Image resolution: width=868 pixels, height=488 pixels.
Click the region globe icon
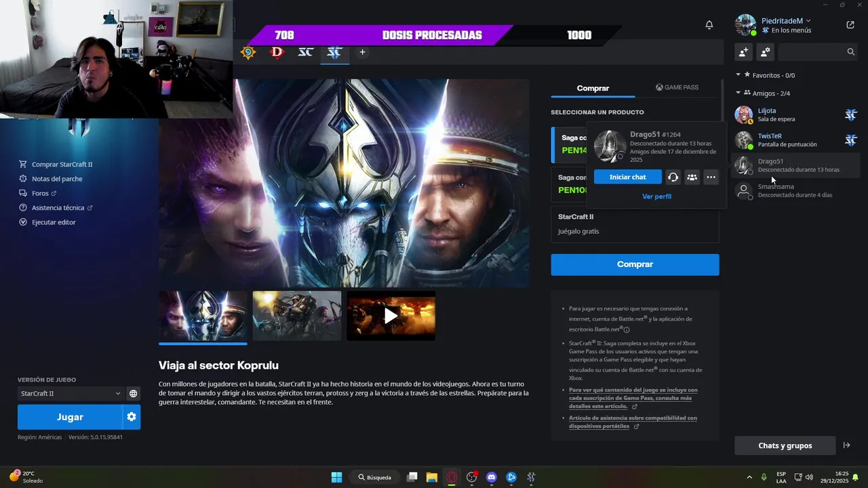pos(134,393)
